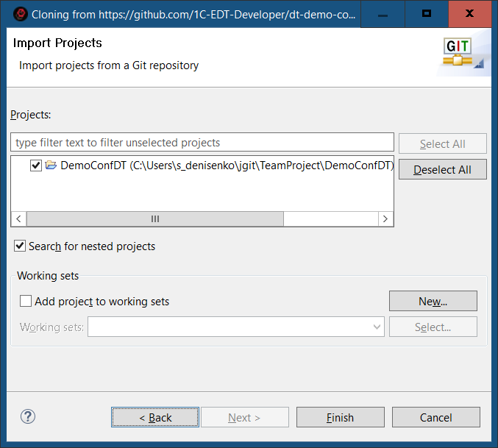498x448 pixels.
Task: Disable Search for nested projects
Action: pos(20,246)
